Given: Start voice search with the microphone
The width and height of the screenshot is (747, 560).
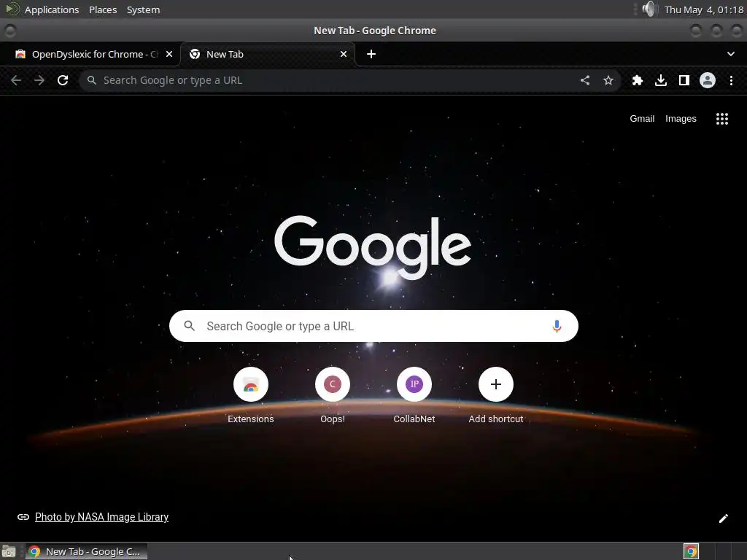Looking at the screenshot, I should tap(557, 326).
